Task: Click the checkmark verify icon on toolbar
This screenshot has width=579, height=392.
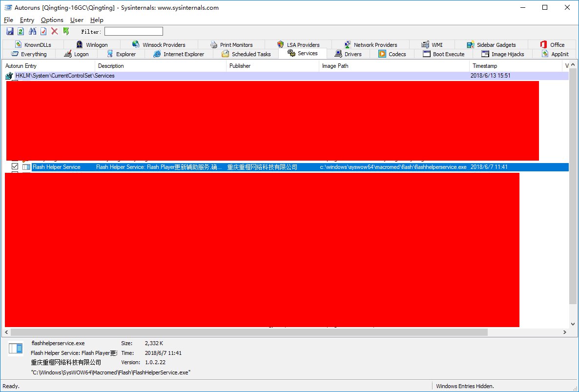Action: click(x=42, y=31)
